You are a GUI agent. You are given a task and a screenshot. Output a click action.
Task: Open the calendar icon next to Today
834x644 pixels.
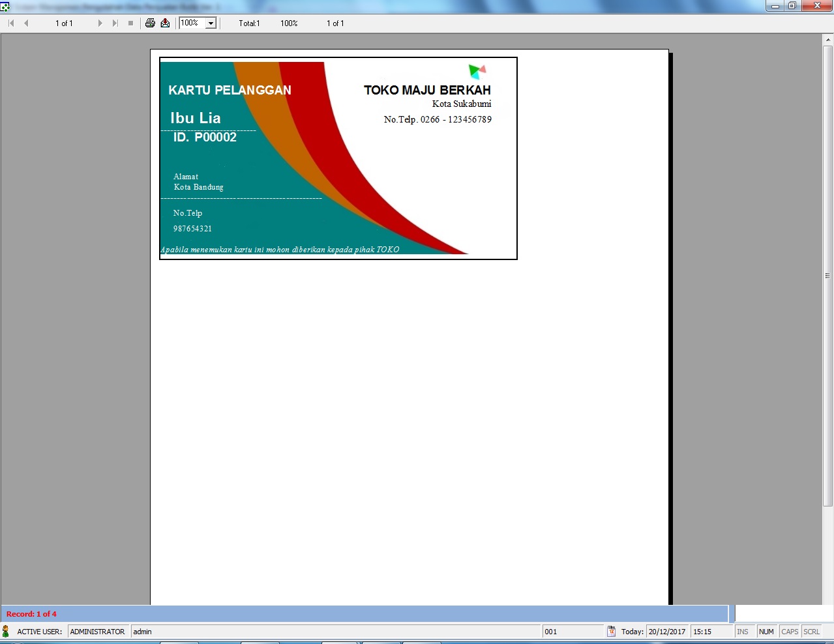[x=611, y=631]
